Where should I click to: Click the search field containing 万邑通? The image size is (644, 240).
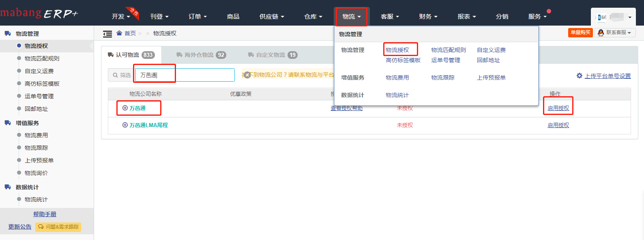coord(185,75)
